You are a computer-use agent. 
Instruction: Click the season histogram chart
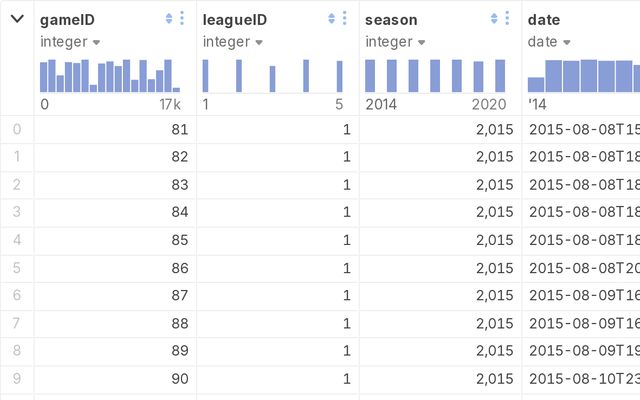click(x=435, y=75)
